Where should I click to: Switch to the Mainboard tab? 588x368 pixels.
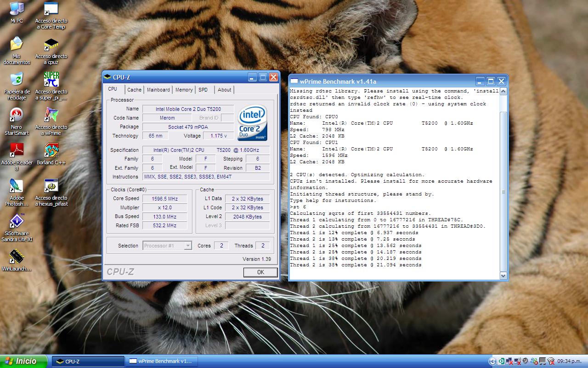pyautogui.click(x=158, y=90)
